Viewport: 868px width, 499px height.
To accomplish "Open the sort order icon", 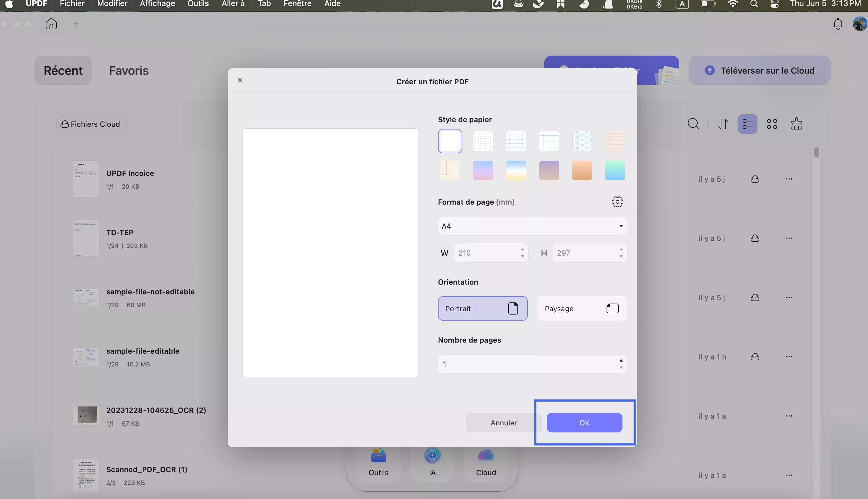I will pos(723,124).
